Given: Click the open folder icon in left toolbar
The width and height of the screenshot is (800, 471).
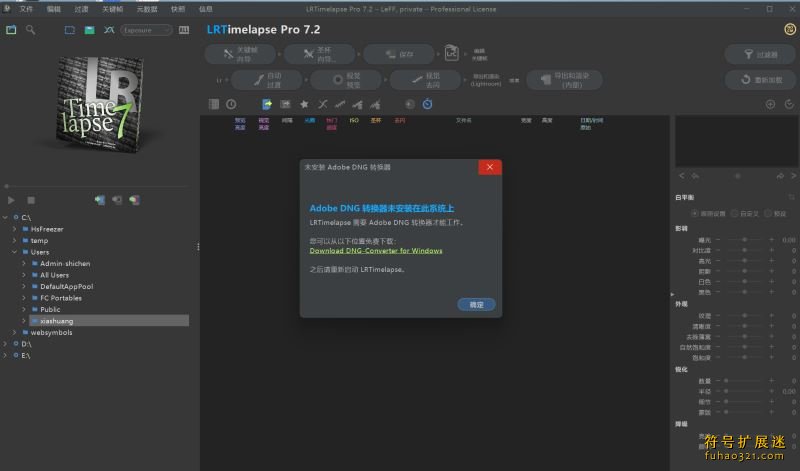Looking at the screenshot, I should (11, 30).
